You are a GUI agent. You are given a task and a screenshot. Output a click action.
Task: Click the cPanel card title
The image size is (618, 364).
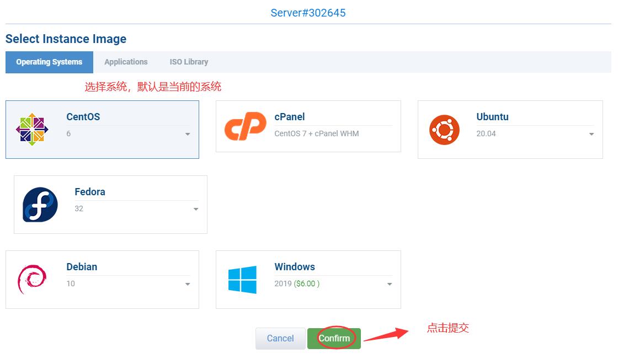[290, 117]
